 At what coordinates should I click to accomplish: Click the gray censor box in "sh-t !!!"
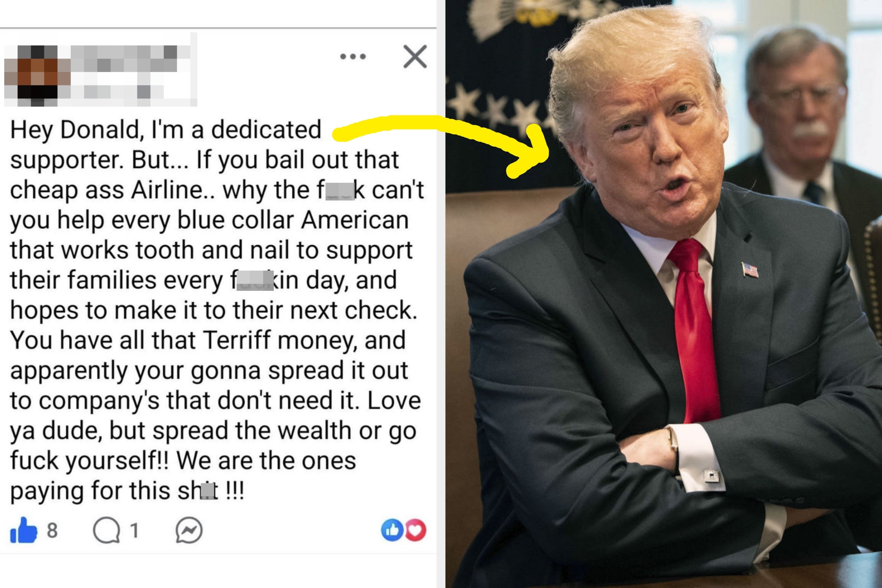(x=209, y=491)
